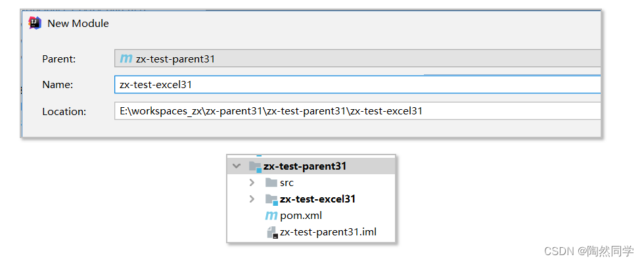This screenshot has width=644, height=263.
Task: Click the zx-test-parent31 module folder icon
Action: tap(256, 166)
